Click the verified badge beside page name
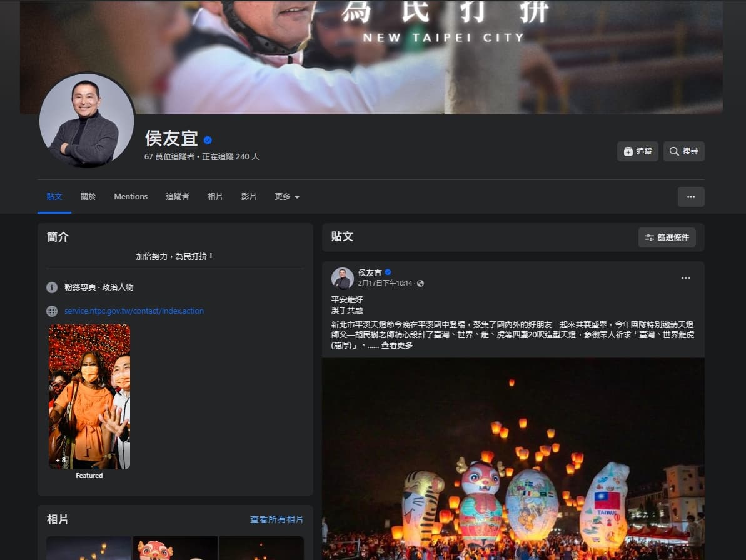Screen dimensions: 746x560 tap(208, 140)
